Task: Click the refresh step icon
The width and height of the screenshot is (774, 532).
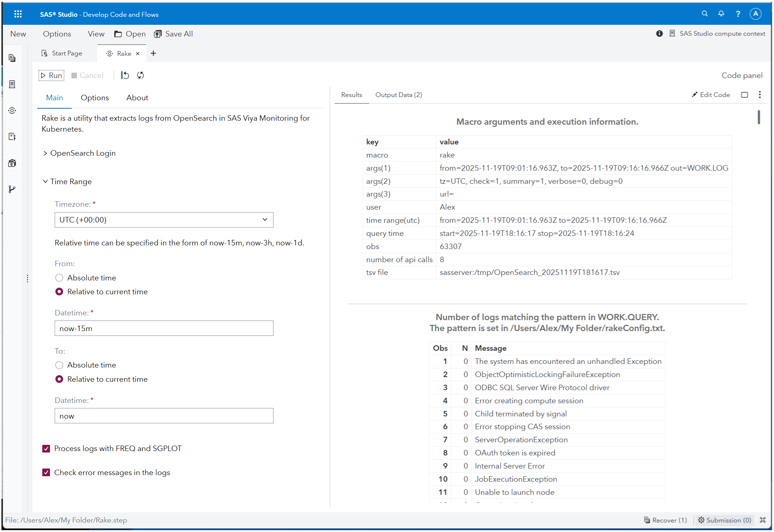Action: 141,75
